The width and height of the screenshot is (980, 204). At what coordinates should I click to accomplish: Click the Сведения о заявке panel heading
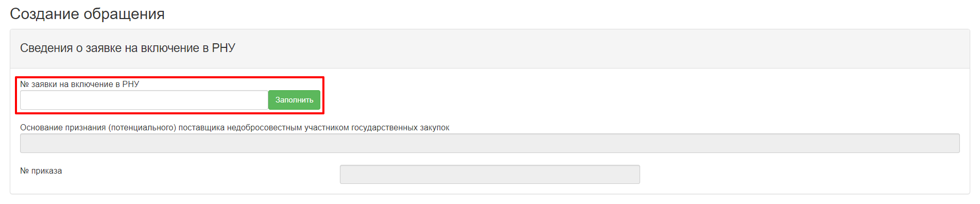128,48
